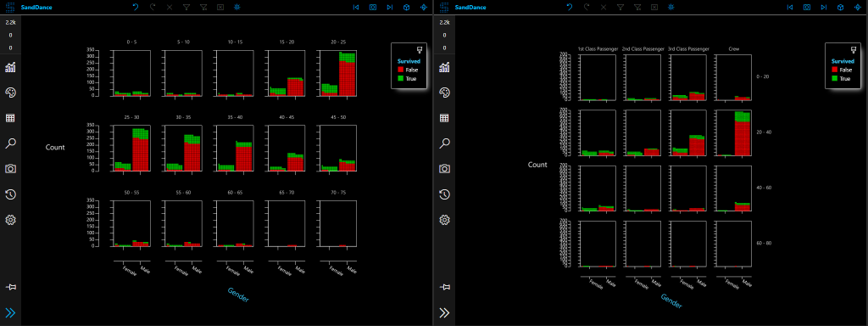The width and height of the screenshot is (868, 326).
Task: Click Undo in the right SandDance window
Action: pos(569,7)
